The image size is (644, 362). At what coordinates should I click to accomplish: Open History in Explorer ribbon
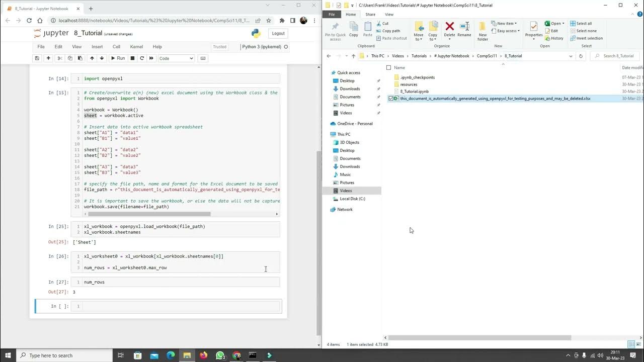click(554, 38)
